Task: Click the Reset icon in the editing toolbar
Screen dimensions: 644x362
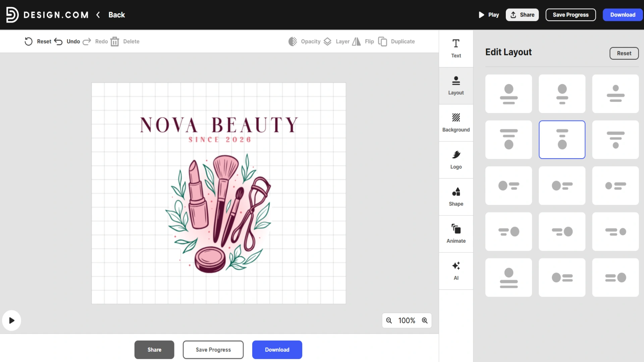Action: coord(29,41)
